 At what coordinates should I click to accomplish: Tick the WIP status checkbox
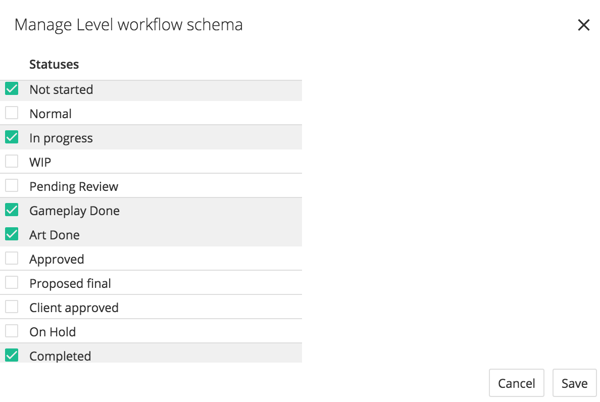12,161
